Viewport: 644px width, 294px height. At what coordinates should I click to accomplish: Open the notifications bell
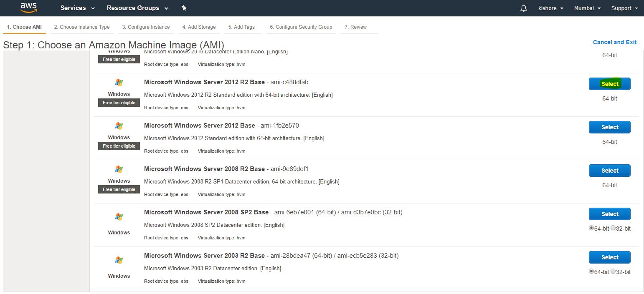coord(524,8)
